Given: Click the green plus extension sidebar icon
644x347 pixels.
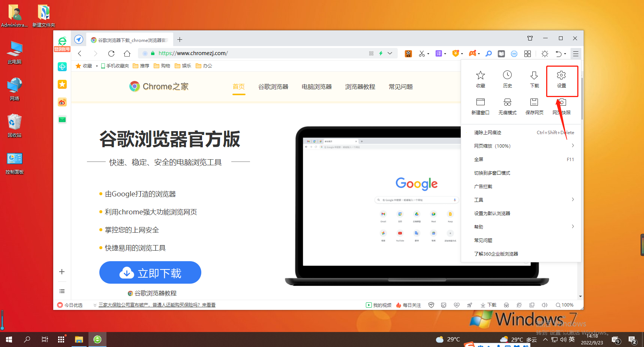Looking at the screenshot, I should click(62, 67).
